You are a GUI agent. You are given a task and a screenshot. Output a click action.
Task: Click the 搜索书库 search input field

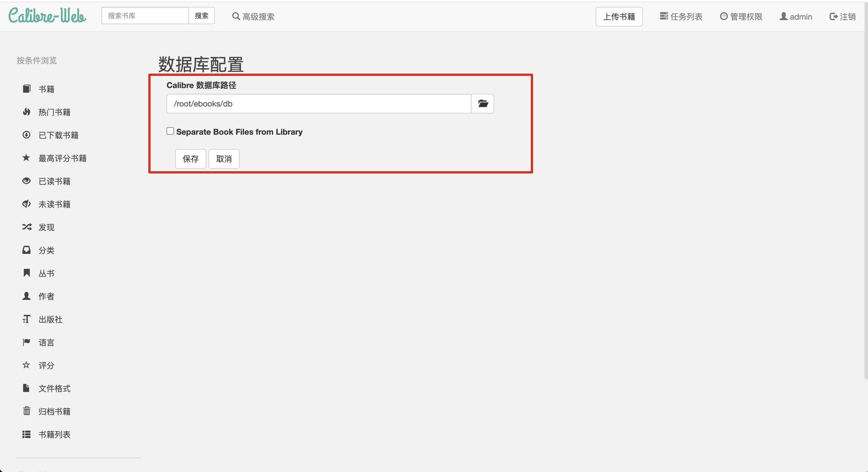(145, 16)
